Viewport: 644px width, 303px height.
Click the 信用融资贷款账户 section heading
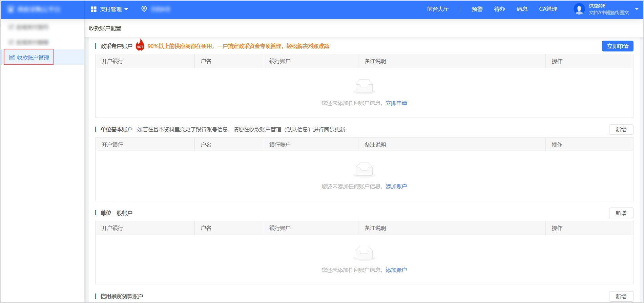122,296
